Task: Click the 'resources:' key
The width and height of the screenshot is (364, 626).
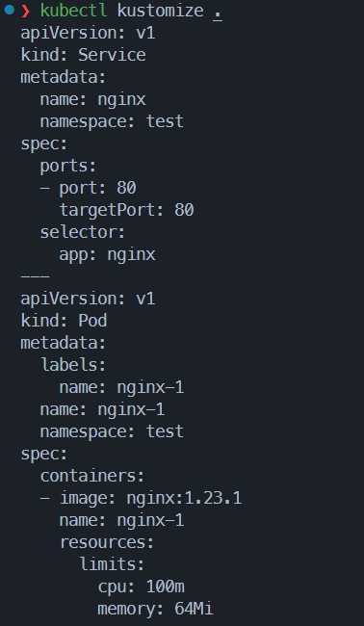Action: (107, 542)
